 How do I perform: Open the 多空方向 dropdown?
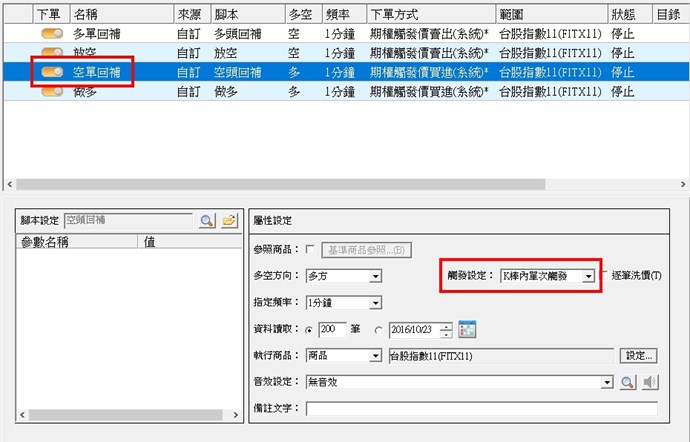click(x=375, y=276)
